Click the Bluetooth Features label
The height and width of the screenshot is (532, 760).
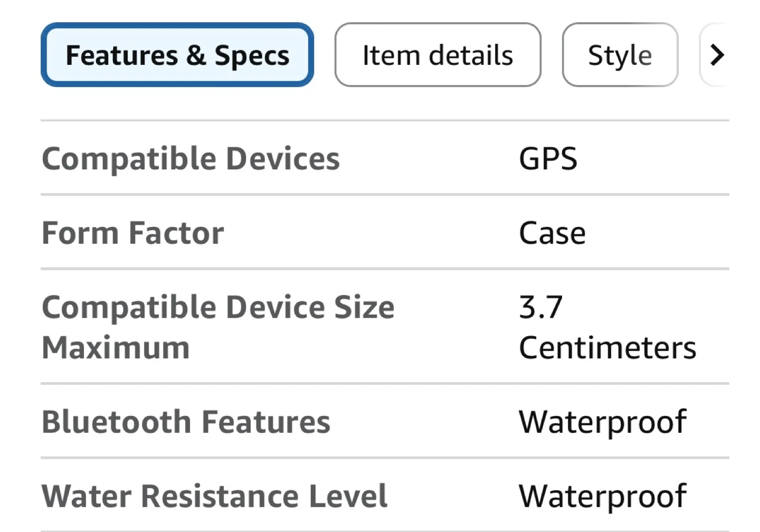click(x=186, y=422)
